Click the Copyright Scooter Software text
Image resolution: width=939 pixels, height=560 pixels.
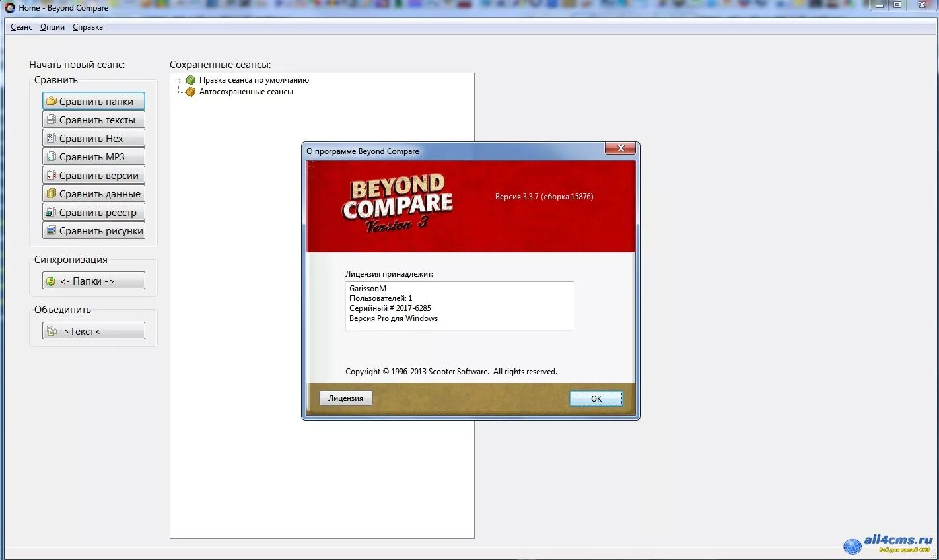pos(451,372)
